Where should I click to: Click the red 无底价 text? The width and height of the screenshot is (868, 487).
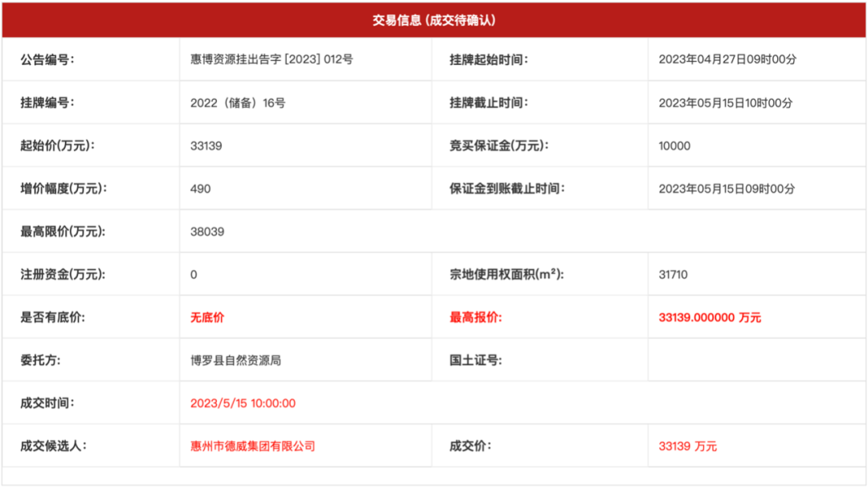pyautogui.click(x=207, y=317)
